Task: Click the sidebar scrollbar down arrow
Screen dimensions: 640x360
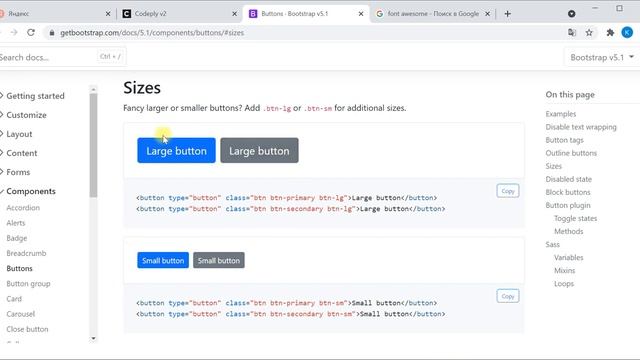Action: pos(93,338)
